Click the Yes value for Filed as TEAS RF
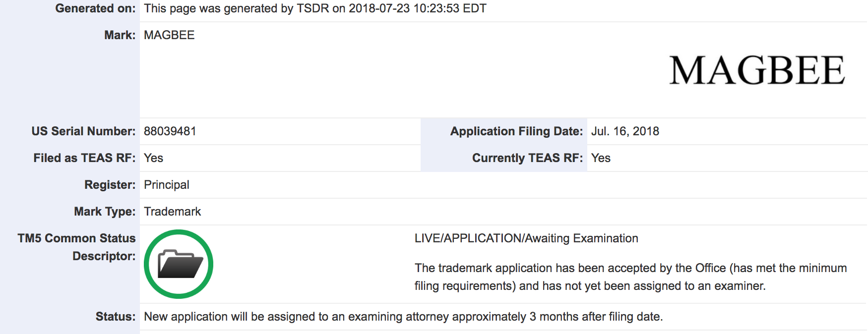868x334 pixels. 153,158
